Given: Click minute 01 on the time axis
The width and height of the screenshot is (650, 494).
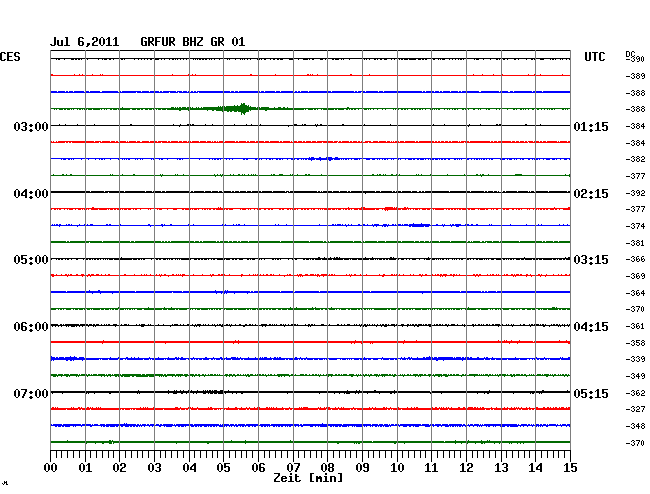Looking at the screenshot, I should [x=85, y=467].
